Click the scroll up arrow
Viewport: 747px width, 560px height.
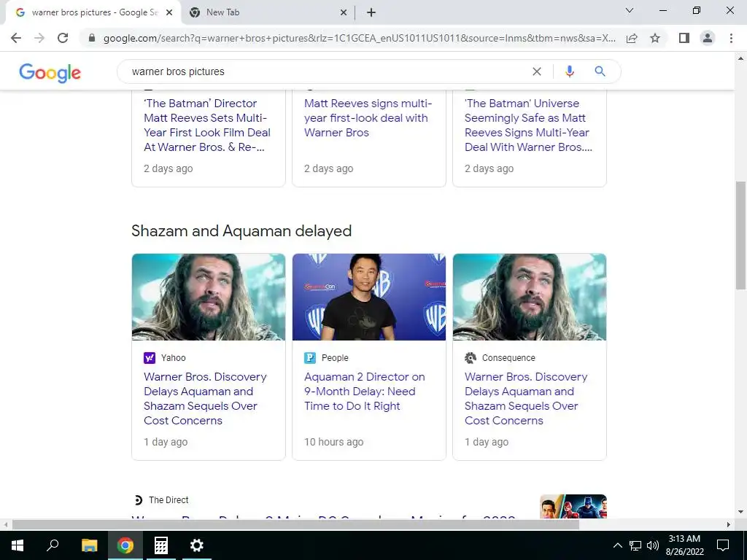tap(740, 58)
